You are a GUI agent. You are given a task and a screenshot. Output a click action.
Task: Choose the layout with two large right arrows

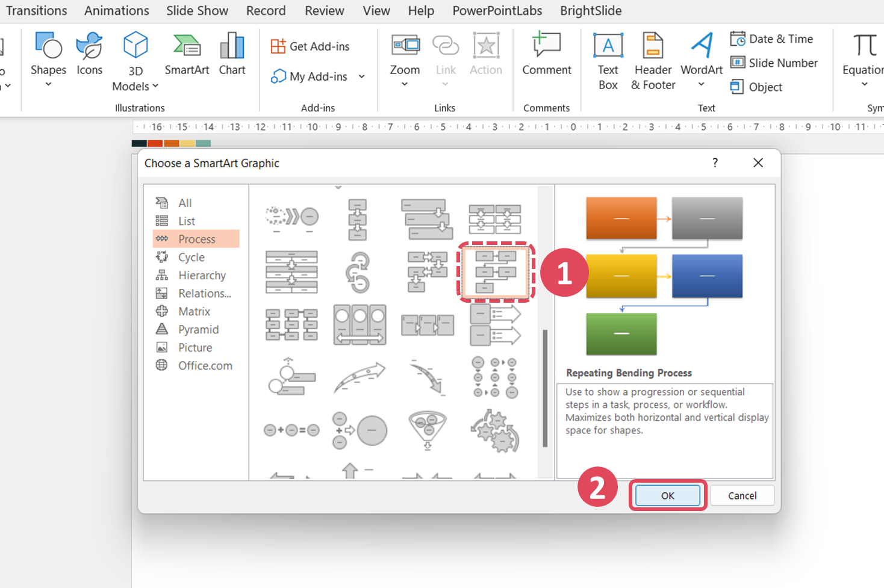tap(496, 324)
